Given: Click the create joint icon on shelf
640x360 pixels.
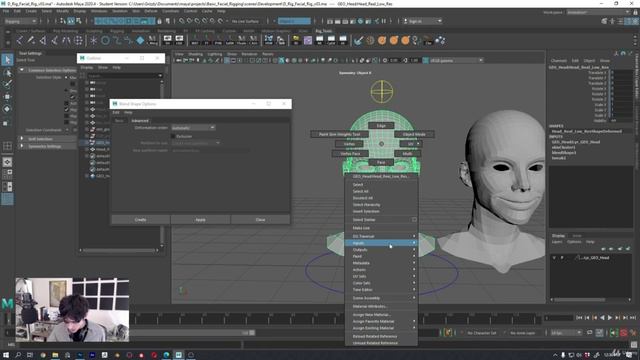Looking at the screenshot, I should pyautogui.click(x=19, y=40).
